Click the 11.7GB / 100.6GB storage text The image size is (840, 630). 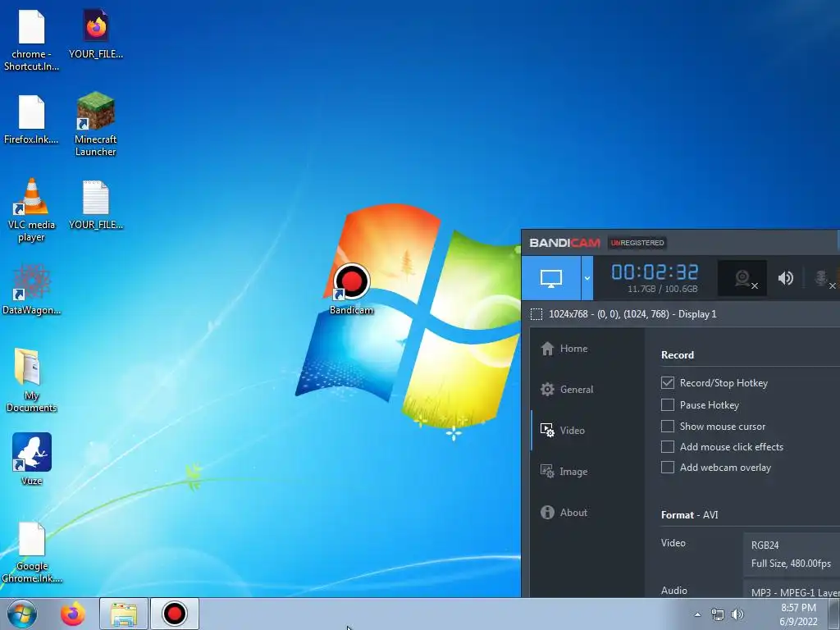[663, 289]
